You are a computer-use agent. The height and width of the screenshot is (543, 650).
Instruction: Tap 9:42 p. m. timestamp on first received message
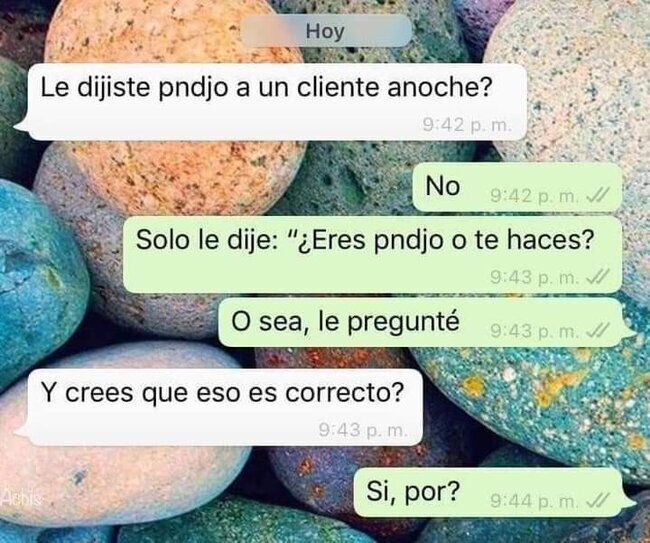coord(467,124)
